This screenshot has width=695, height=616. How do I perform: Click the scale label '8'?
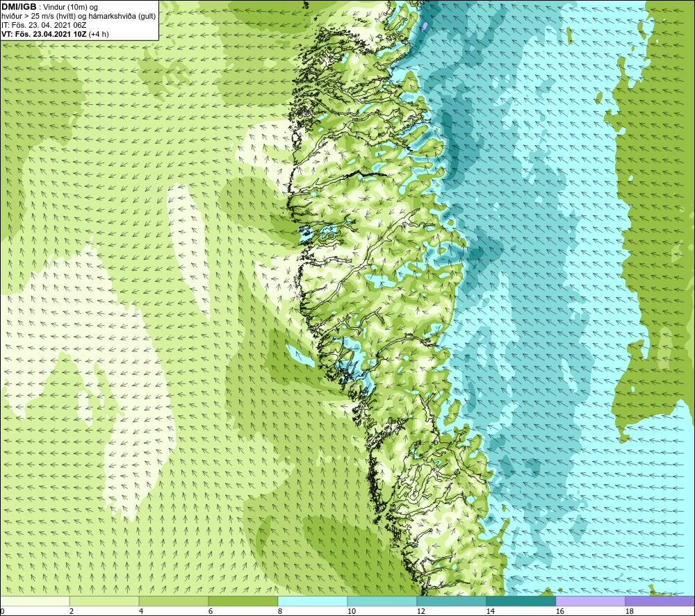pos(279,611)
